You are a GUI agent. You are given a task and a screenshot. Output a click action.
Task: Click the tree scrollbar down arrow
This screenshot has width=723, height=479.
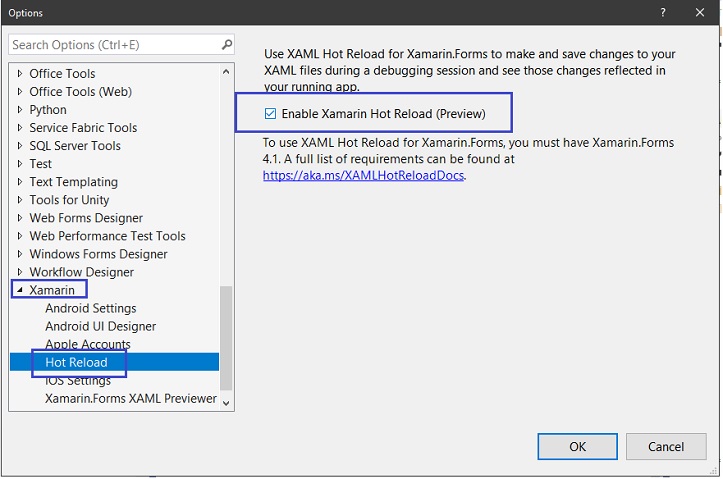[x=226, y=403]
